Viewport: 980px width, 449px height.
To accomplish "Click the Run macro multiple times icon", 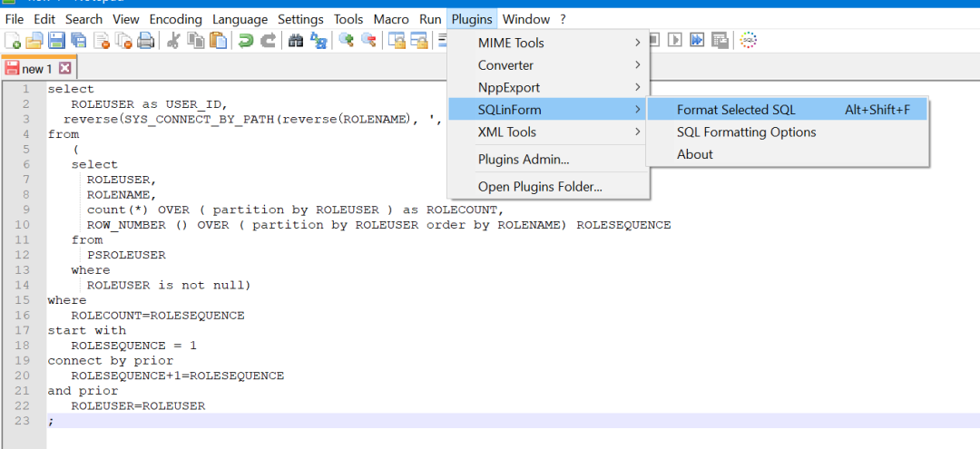I will point(697,40).
